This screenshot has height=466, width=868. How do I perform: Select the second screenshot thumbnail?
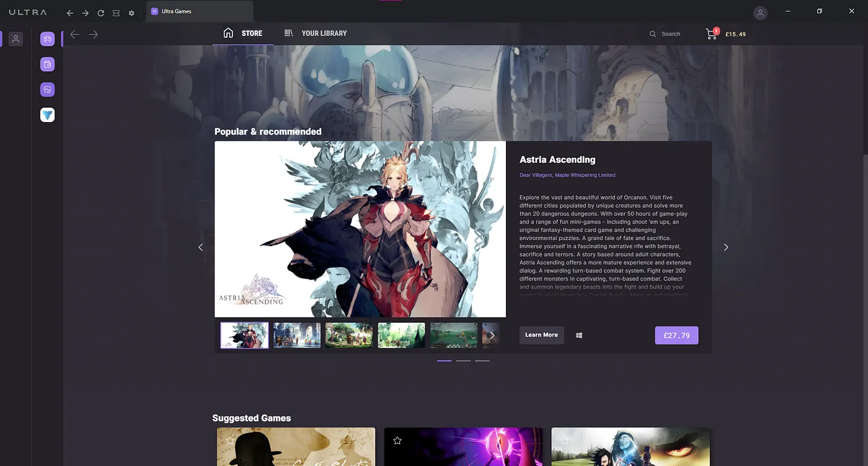click(x=297, y=335)
